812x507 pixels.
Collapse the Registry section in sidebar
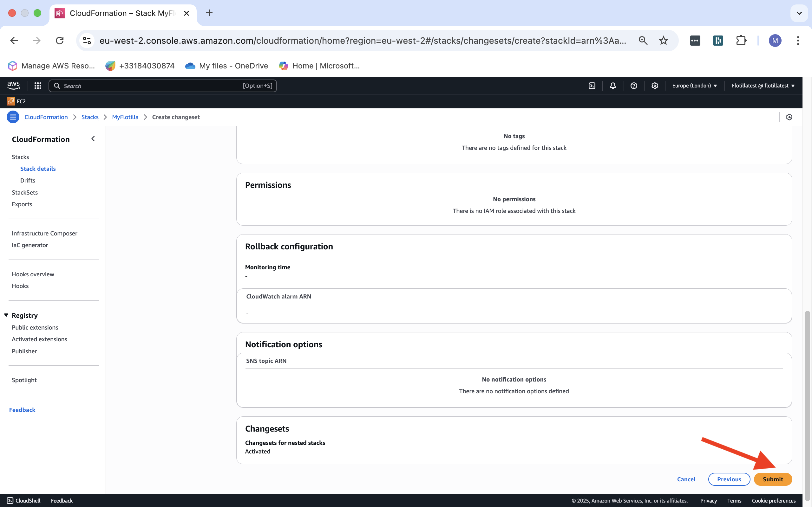tap(6, 315)
